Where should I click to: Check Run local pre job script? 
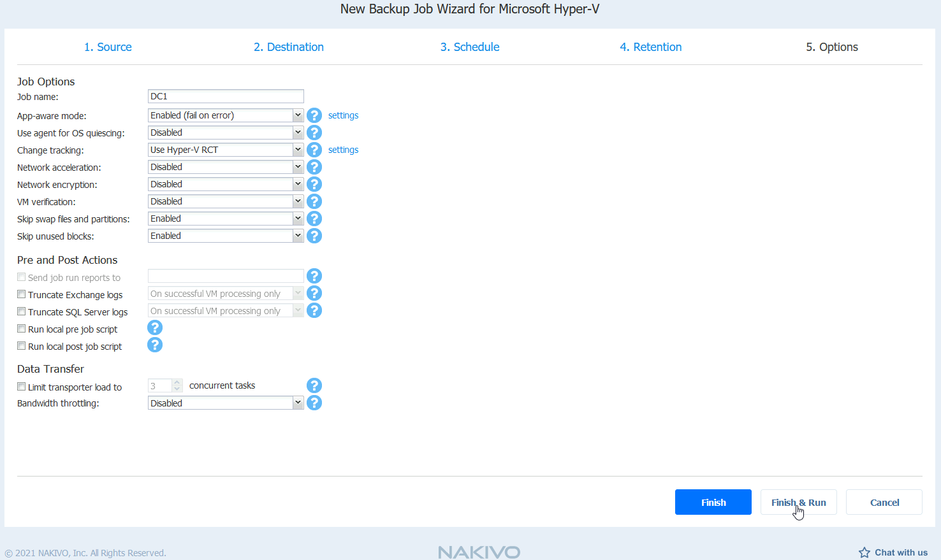pos(22,329)
